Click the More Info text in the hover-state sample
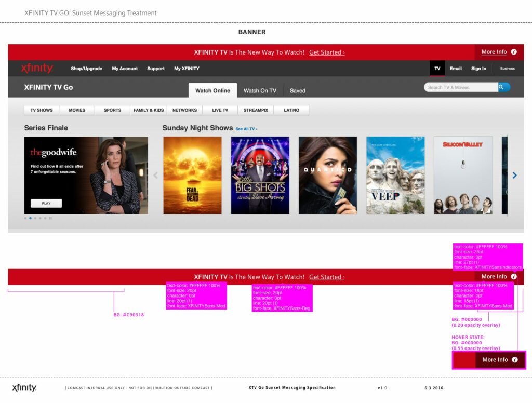 click(495, 359)
